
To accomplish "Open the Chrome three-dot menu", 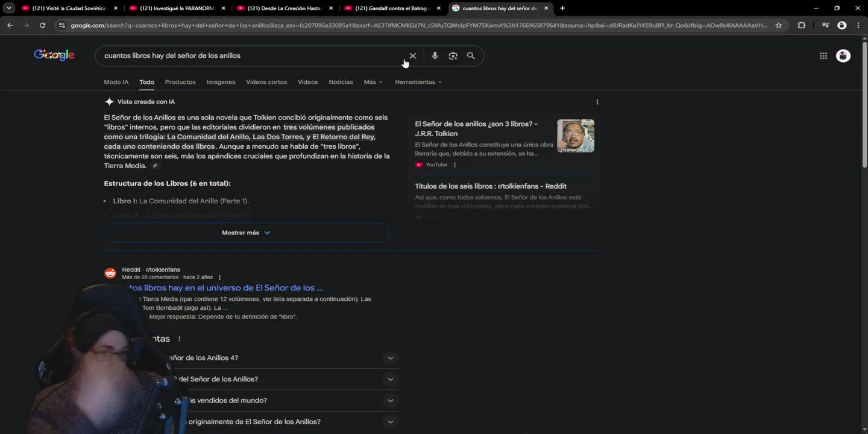I will (858, 25).
